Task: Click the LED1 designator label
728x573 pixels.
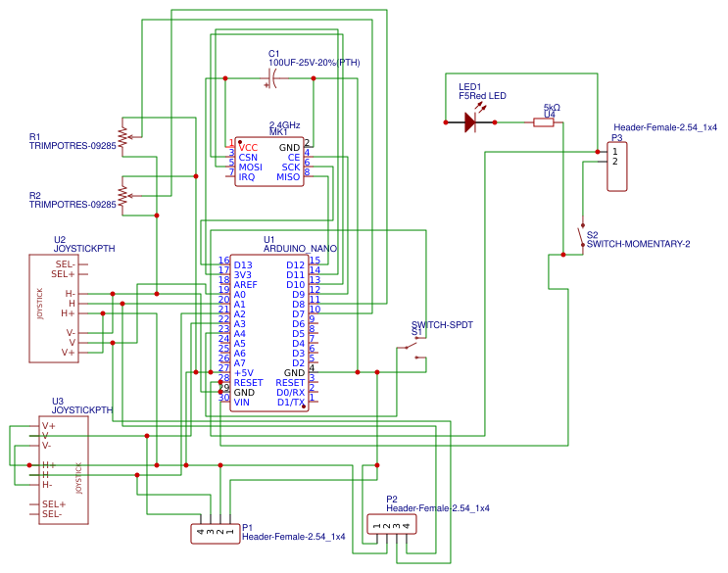Action: coord(470,87)
